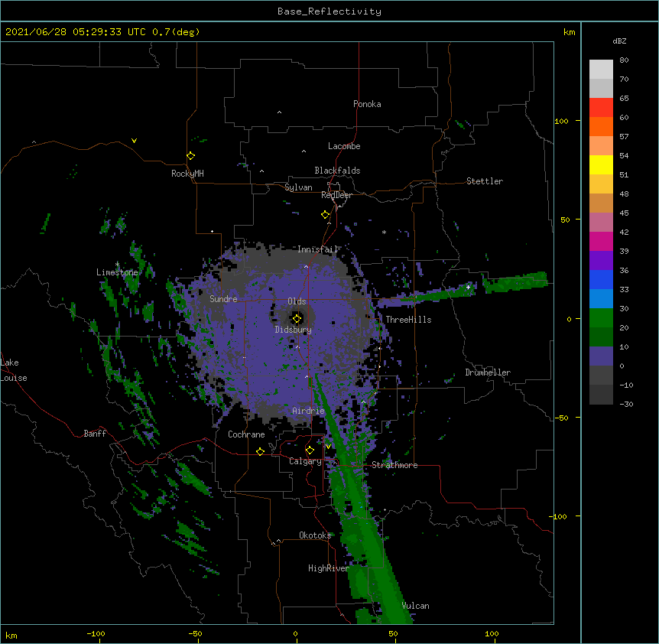Select the Olds label
The width and height of the screenshot is (659, 644).
coord(297,301)
